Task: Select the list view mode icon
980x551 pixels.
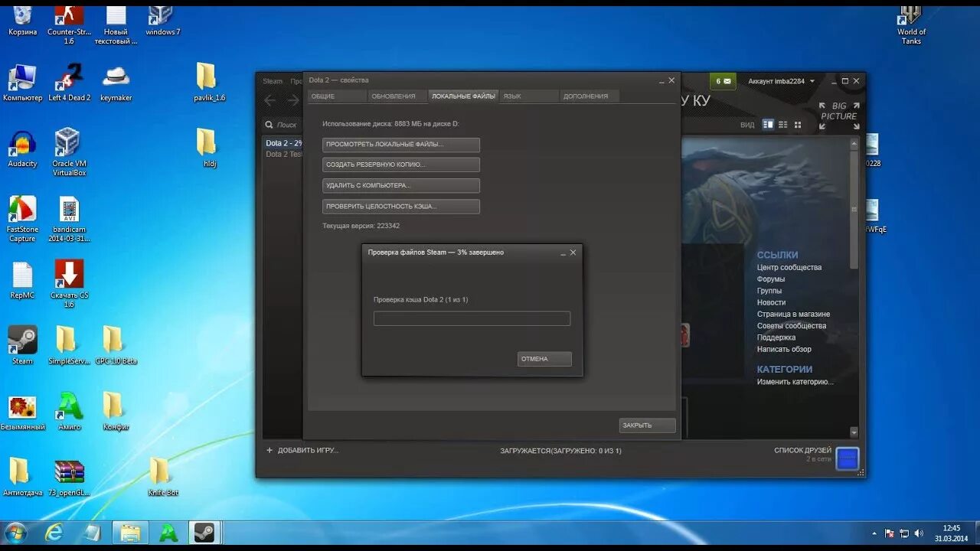Action: [x=782, y=125]
